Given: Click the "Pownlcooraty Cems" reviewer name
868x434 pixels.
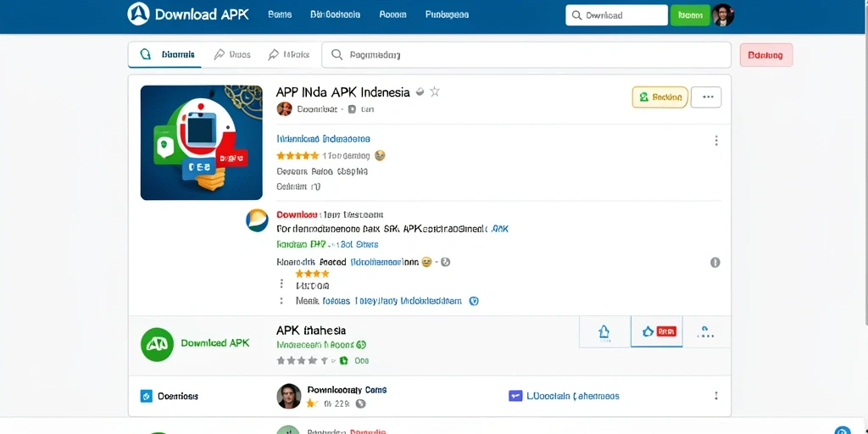Looking at the screenshot, I should point(347,390).
